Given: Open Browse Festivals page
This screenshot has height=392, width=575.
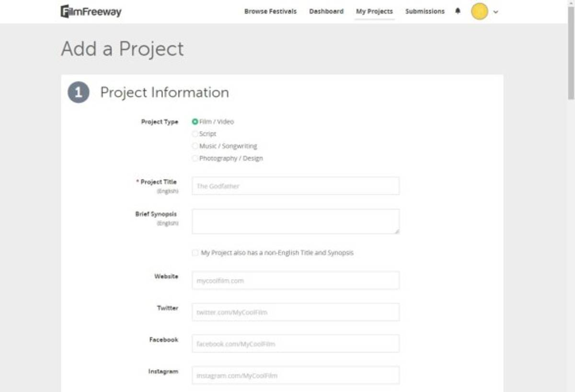Looking at the screenshot, I should [270, 12].
